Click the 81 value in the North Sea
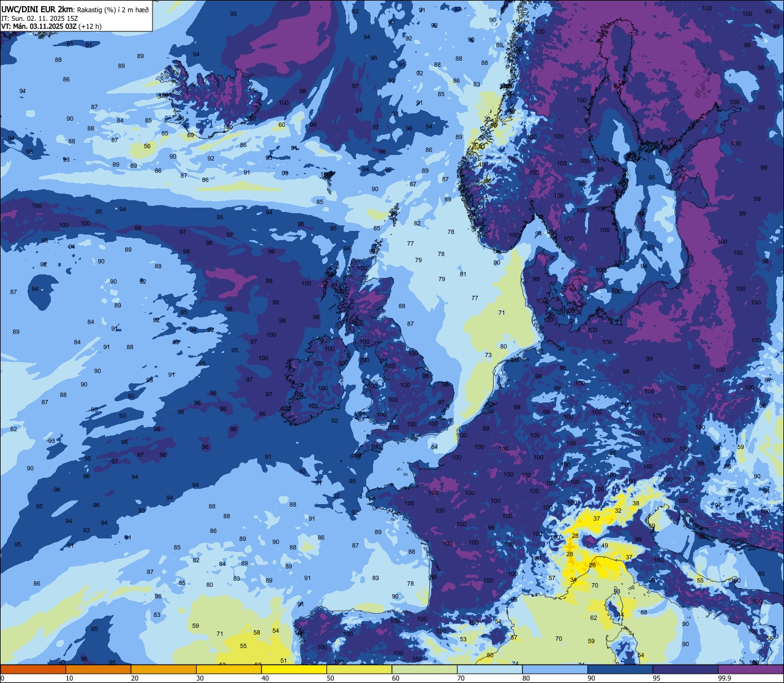Viewport: 784px width, 683px height. [463, 274]
